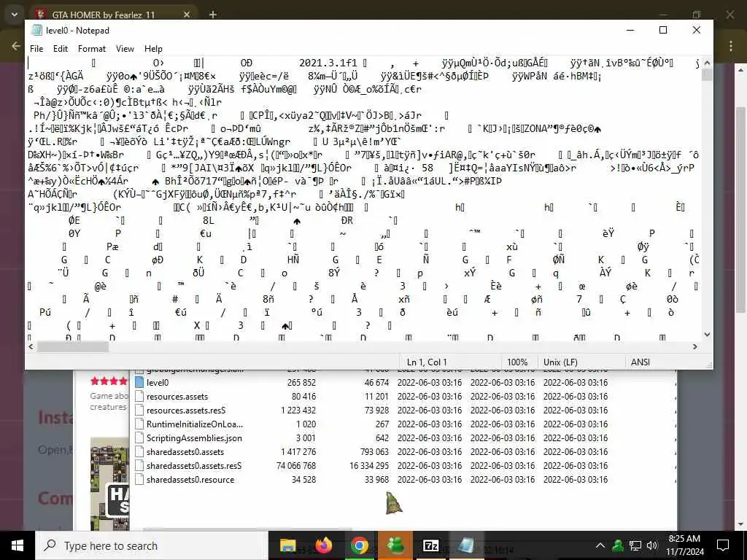The width and height of the screenshot is (747, 560).
Task: Click the level0 file name in list
Action: point(158,382)
